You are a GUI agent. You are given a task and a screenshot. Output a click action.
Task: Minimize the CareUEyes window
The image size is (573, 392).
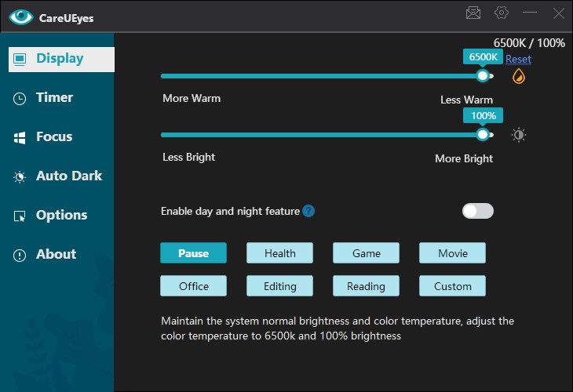530,13
